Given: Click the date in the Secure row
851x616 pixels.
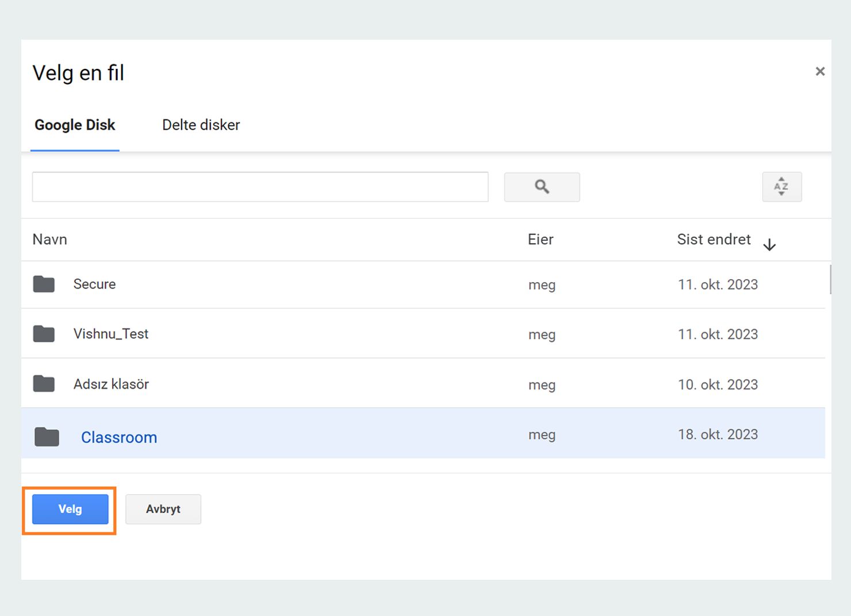Looking at the screenshot, I should point(718,284).
